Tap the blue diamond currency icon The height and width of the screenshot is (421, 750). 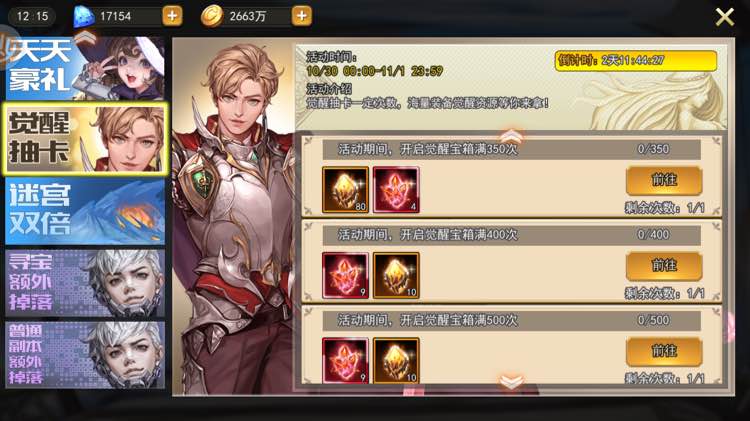point(83,16)
